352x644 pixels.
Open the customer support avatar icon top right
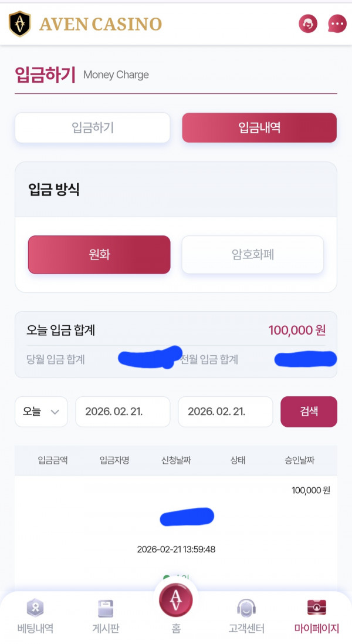tap(307, 23)
